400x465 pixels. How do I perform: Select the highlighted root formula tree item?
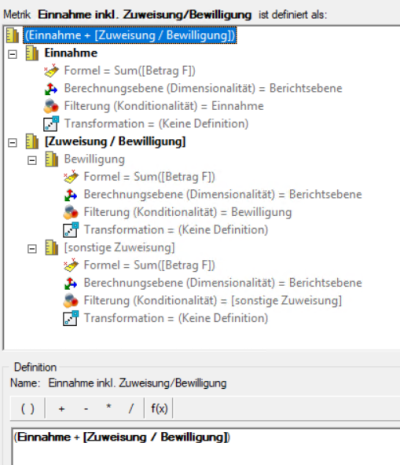click(130, 35)
